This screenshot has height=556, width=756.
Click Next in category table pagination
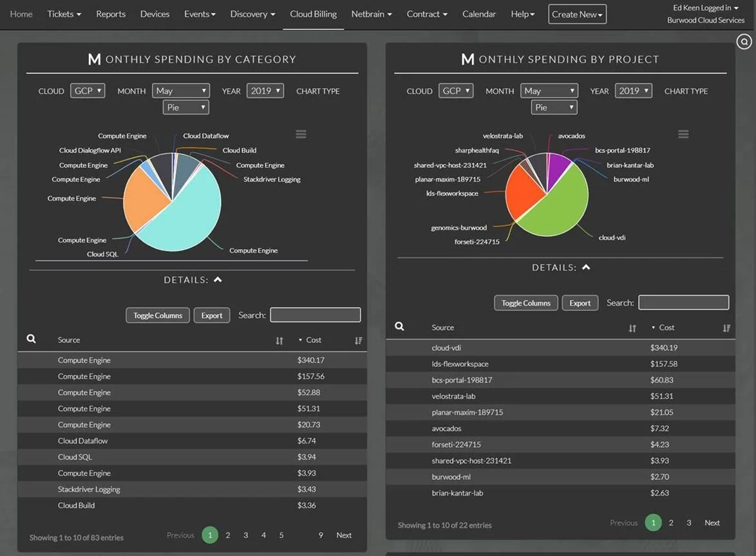pyautogui.click(x=344, y=535)
